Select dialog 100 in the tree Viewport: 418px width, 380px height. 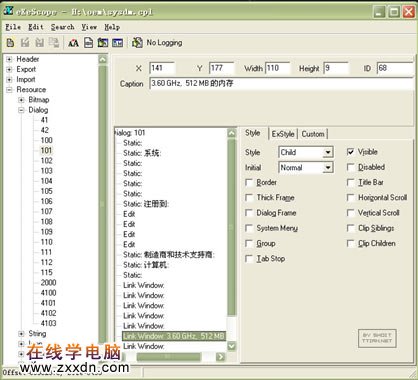pos(46,140)
